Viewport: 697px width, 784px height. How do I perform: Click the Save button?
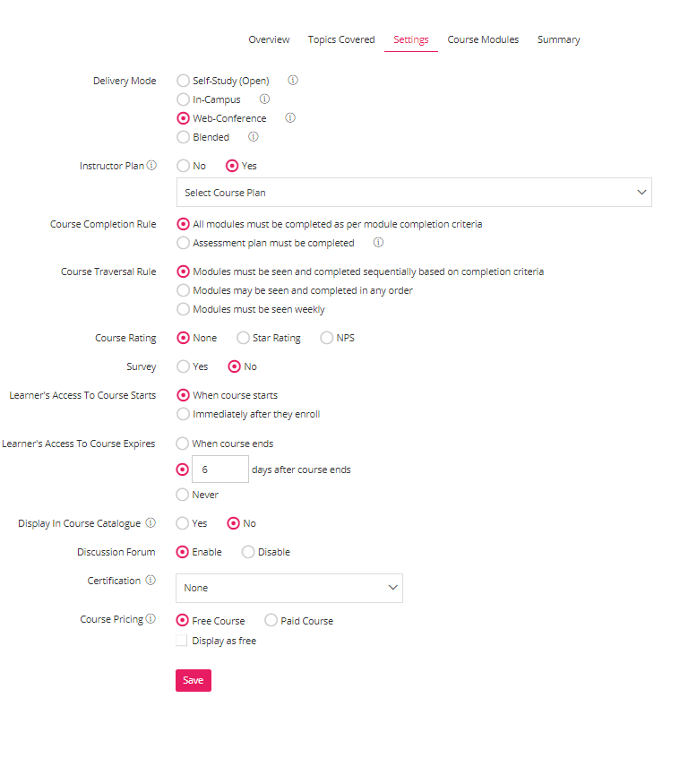194,680
